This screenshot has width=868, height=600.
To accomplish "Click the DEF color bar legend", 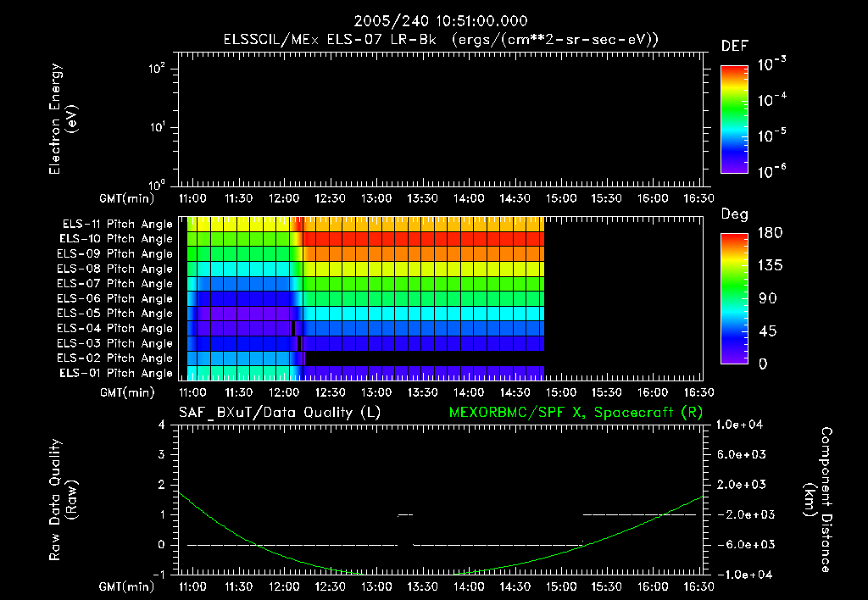I will (x=734, y=119).
